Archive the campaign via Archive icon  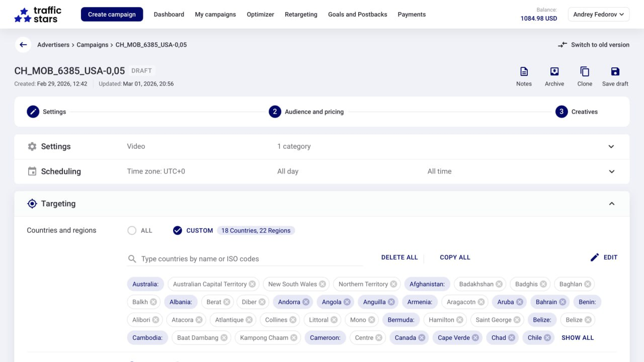coord(554,72)
